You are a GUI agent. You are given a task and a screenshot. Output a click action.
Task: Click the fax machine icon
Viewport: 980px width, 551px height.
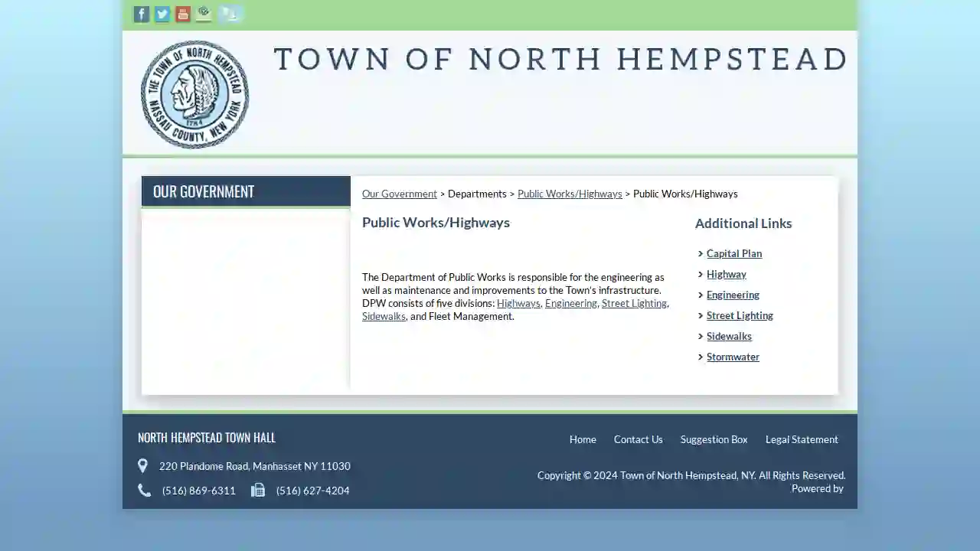click(x=258, y=490)
